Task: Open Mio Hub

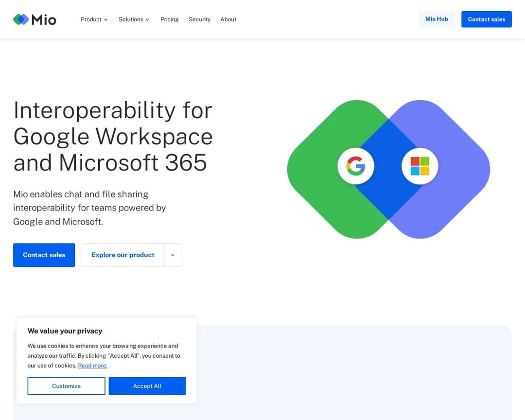Action: click(437, 19)
